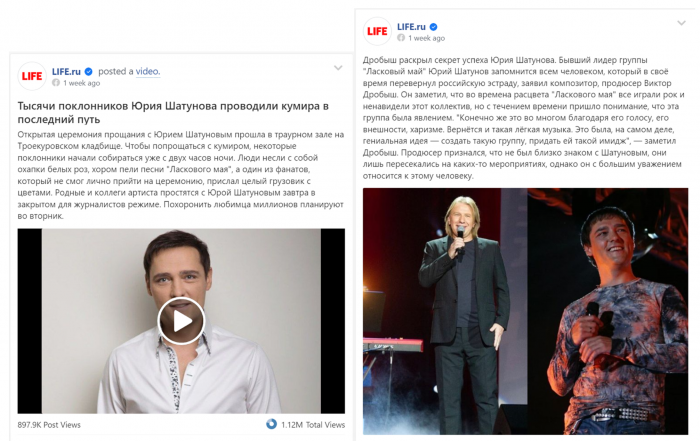
Task: Open the LIFE.ru page name on the Drobysh post
Action: point(411,27)
